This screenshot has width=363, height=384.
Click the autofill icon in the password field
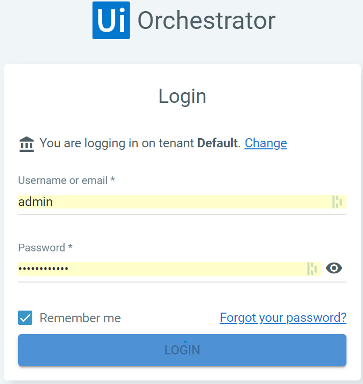point(312,269)
